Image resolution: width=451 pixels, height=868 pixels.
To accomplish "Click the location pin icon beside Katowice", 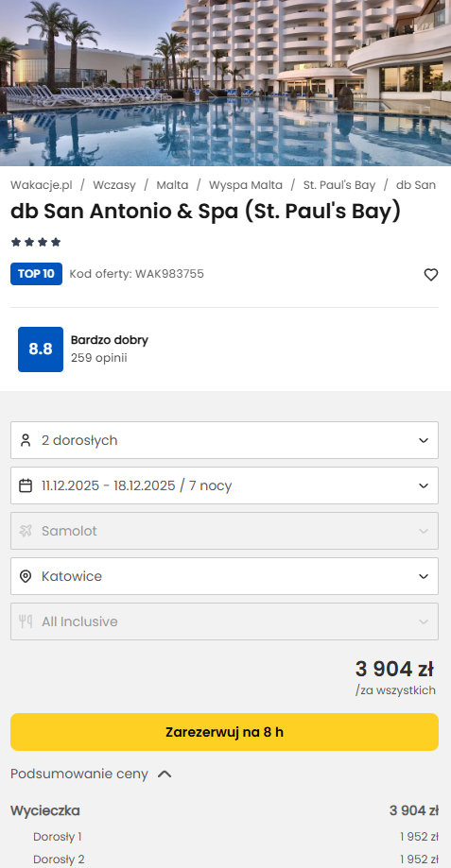I will click(26, 576).
